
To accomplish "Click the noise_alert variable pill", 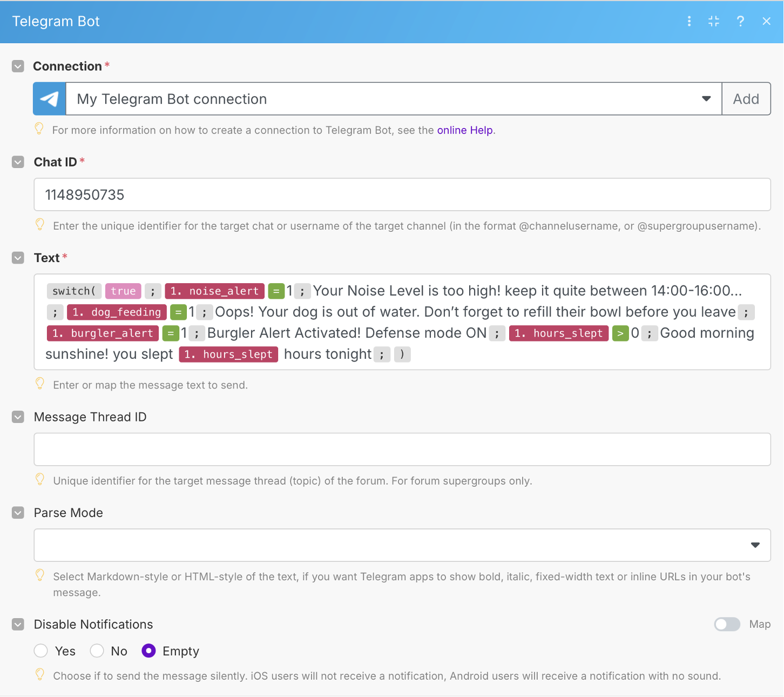I will tap(215, 291).
